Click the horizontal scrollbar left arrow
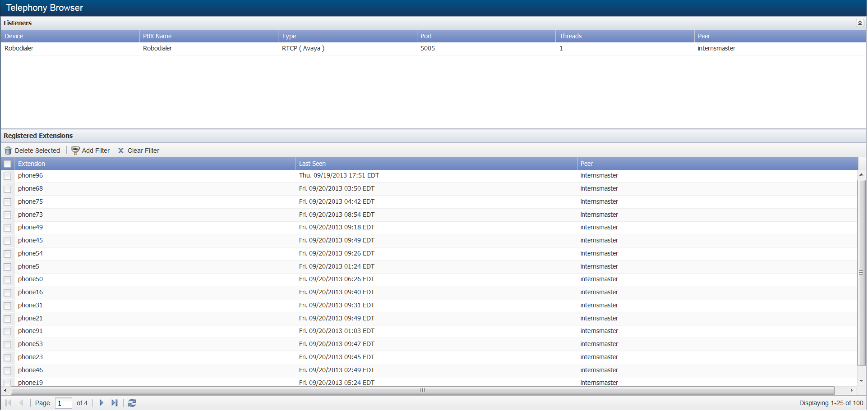Screen dimensions: 868x411 (5, 391)
